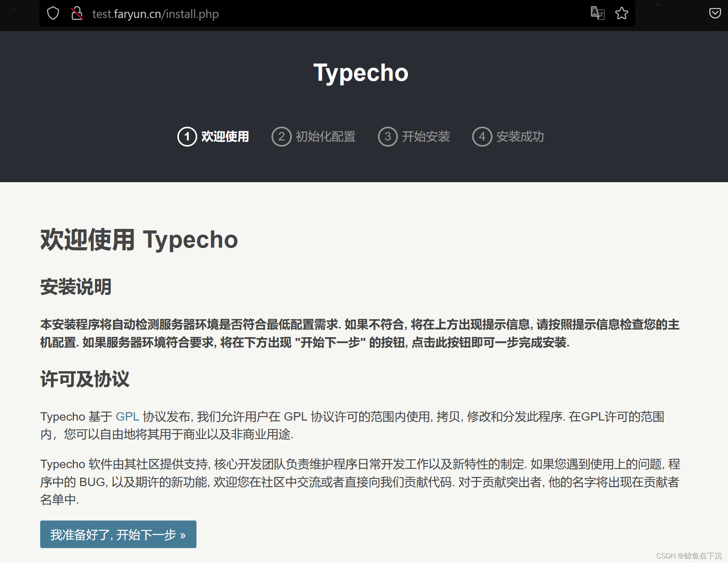The height and width of the screenshot is (563, 728).
Task: Open the insecure connection padlock icon
Action: tap(77, 13)
